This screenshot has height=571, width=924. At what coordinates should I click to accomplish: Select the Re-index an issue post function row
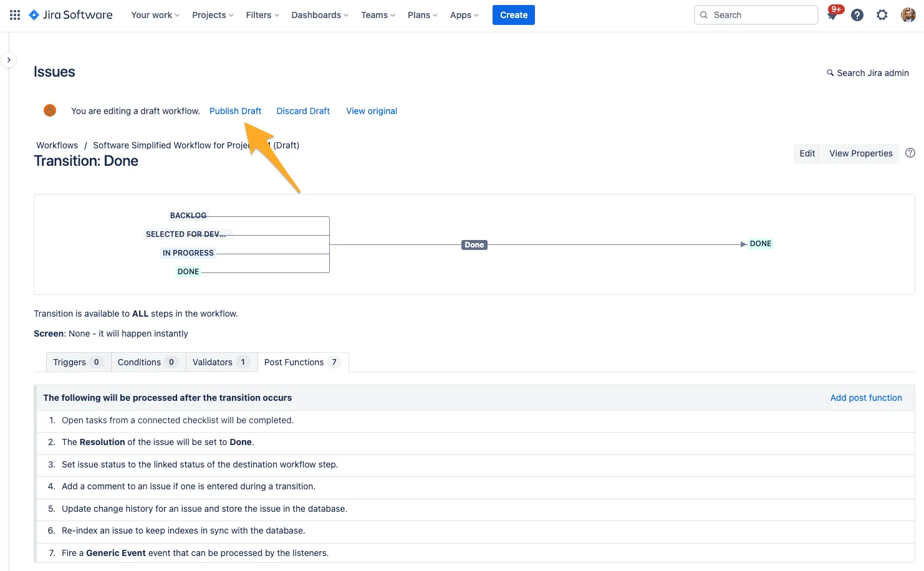(x=475, y=531)
